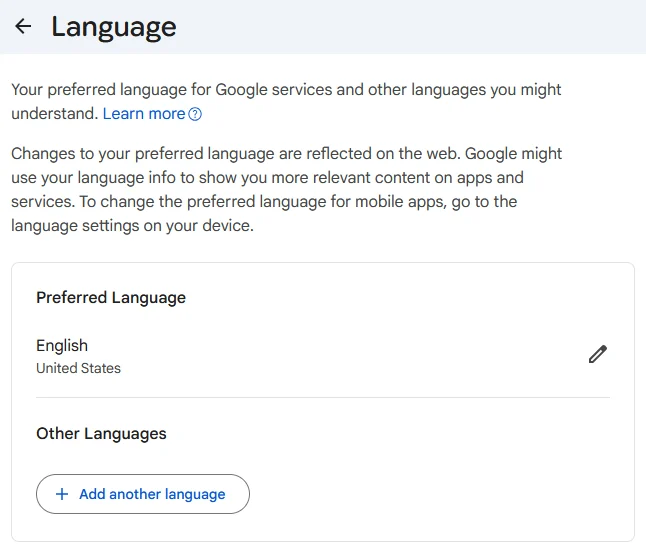Click the pencil icon to edit English
The image size is (646, 550).
click(598, 354)
